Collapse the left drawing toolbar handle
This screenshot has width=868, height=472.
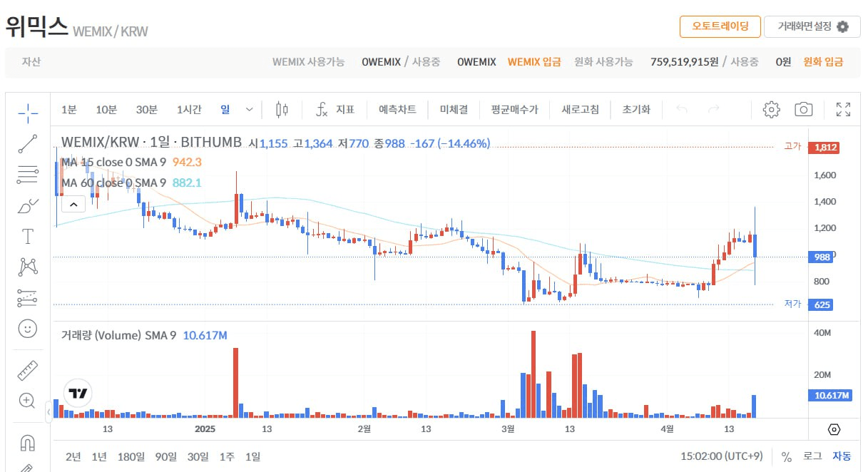tap(48, 411)
